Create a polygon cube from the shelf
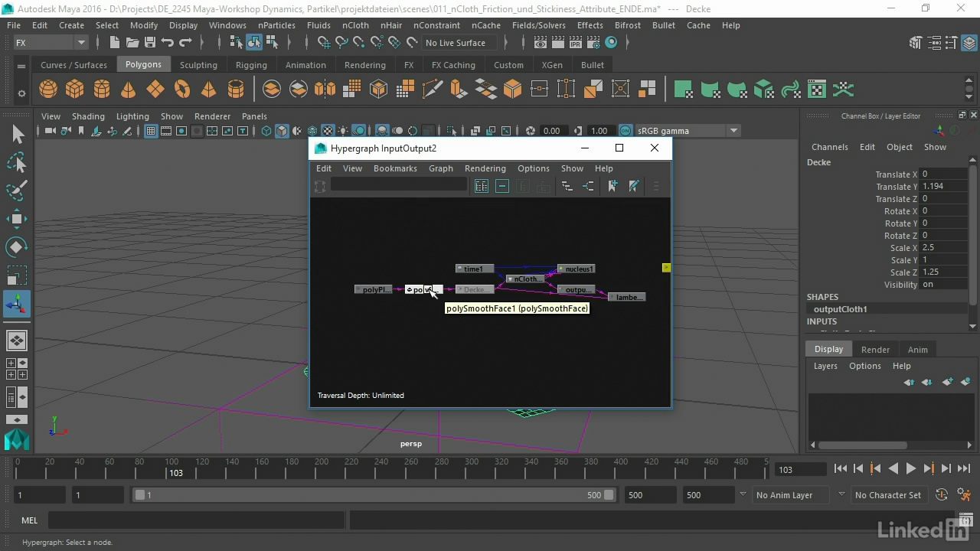980x551 pixels. coord(75,90)
